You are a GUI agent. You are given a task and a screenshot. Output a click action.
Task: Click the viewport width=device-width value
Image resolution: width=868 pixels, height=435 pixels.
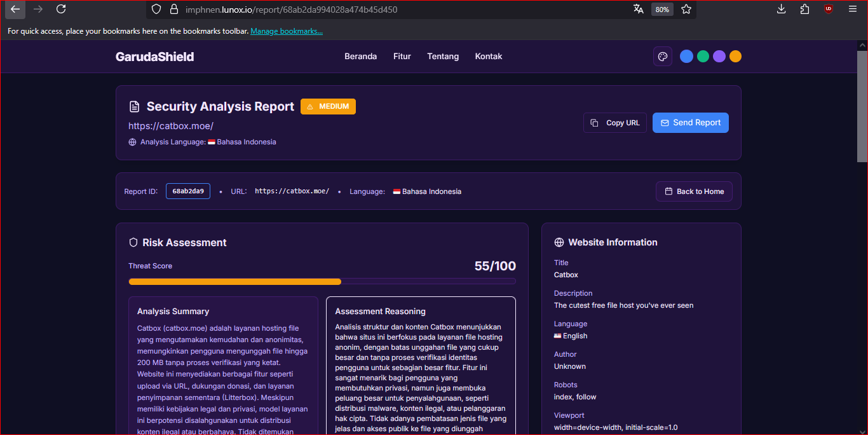click(616, 427)
